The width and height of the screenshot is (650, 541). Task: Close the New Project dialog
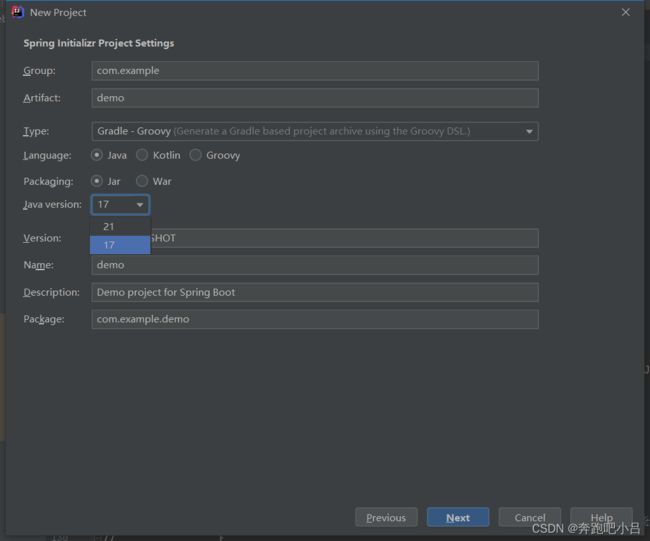click(626, 12)
